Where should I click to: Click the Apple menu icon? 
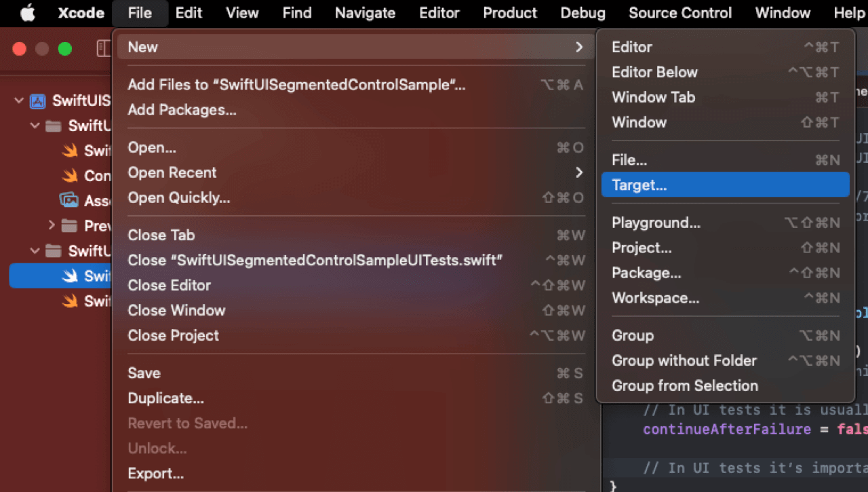tap(28, 12)
